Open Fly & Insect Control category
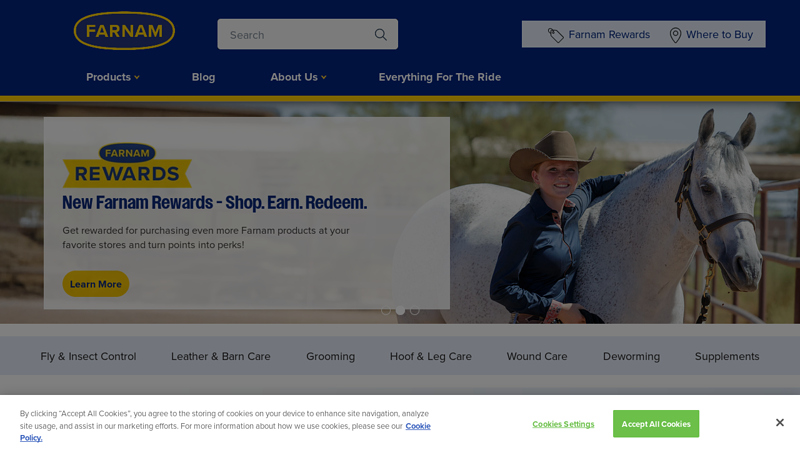The height and width of the screenshot is (450, 800). click(88, 356)
